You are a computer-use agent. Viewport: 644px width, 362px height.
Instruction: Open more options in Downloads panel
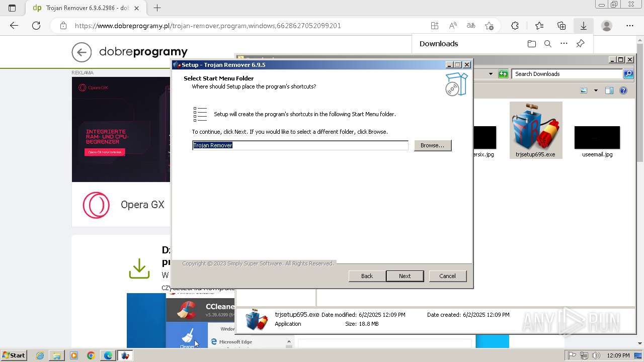coord(564,44)
